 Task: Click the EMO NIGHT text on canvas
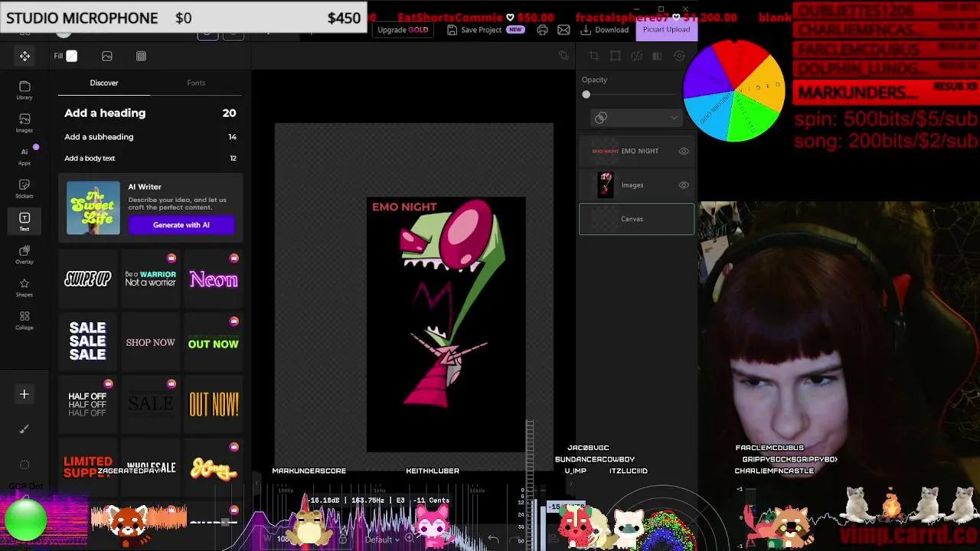pyautogui.click(x=404, y=207)
